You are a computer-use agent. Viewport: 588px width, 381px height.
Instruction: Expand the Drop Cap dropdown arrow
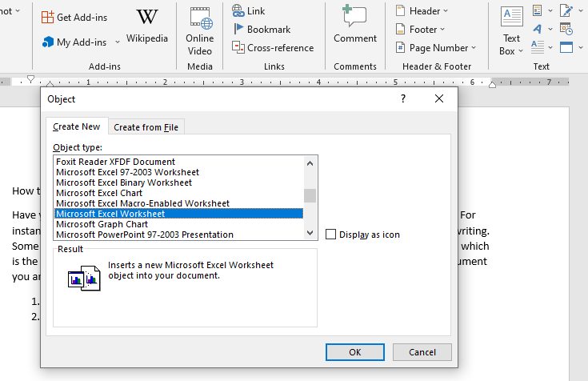550,48
